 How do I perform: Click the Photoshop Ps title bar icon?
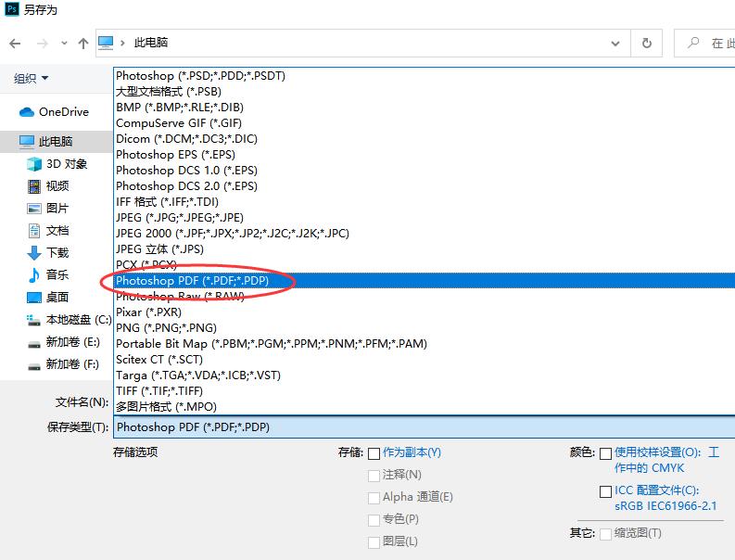point(11,8)
